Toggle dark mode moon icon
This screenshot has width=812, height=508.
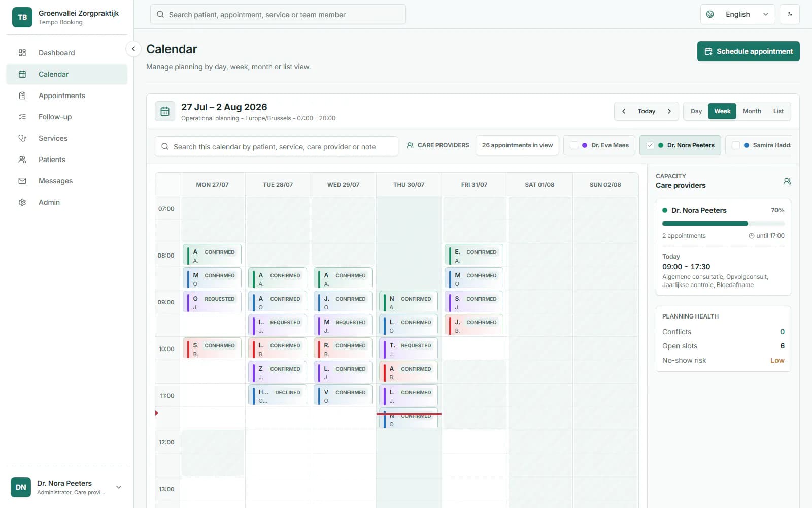(x=790, y=14)
